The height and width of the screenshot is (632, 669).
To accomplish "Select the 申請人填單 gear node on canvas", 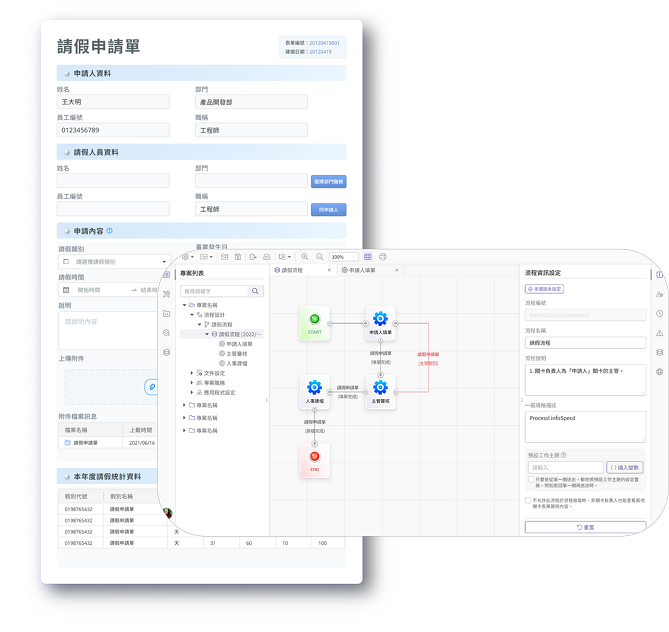I will click(380, 319).
